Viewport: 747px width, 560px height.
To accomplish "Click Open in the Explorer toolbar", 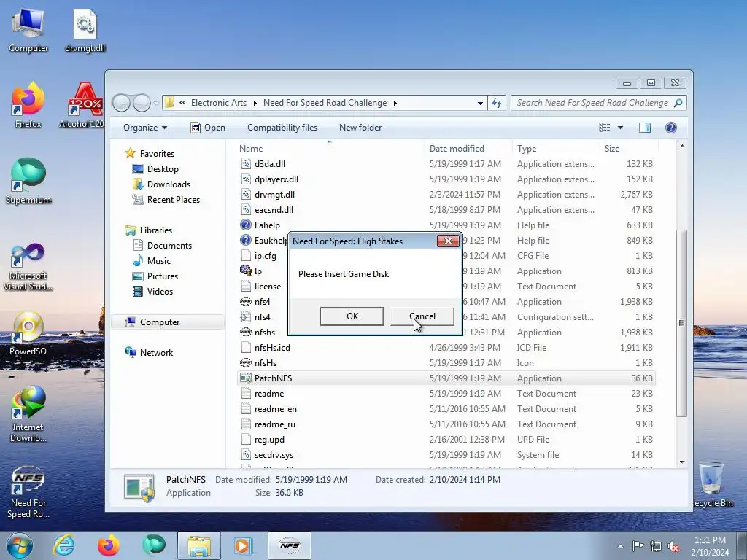I will point(208,127).
